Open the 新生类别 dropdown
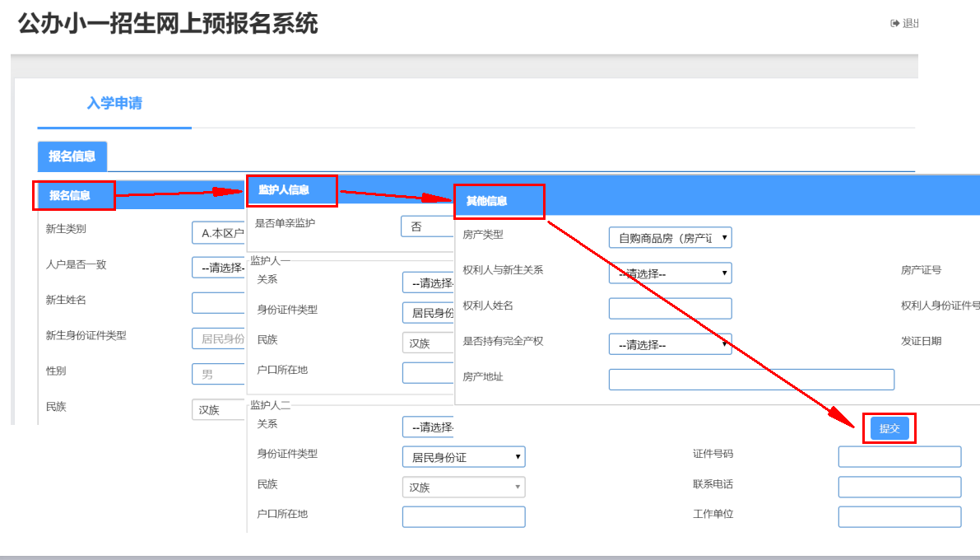 (x=219, y=233)
